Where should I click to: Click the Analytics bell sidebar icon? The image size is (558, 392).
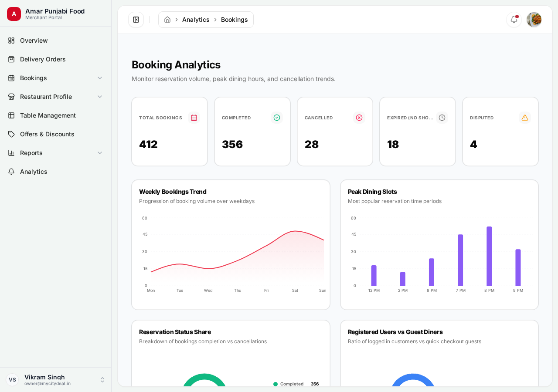click(11, 172)
